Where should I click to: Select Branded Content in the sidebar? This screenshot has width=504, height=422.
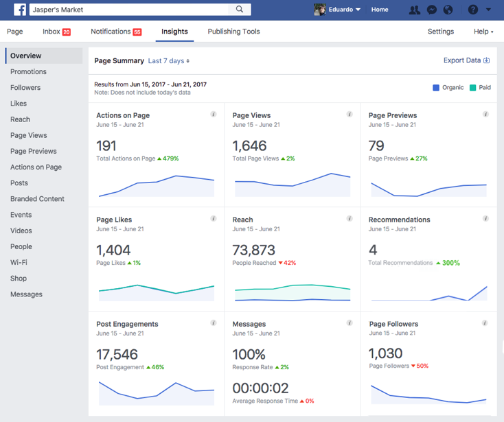[x=37, y=199]
